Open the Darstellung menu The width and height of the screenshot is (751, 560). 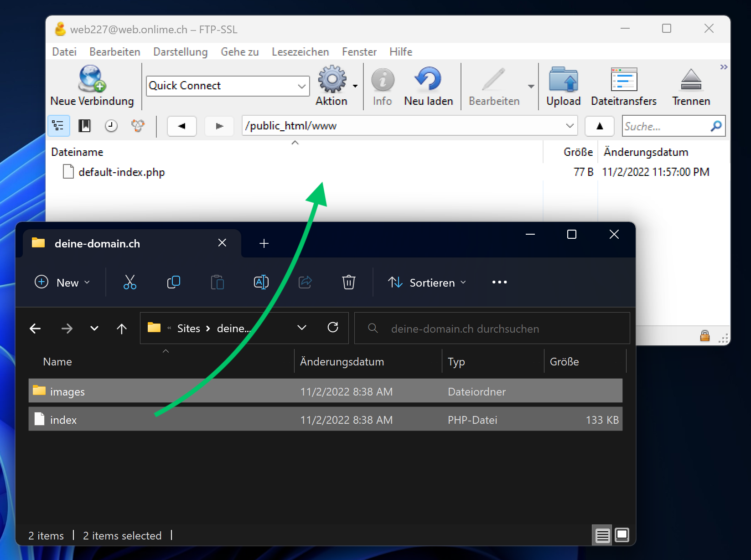click(181, 52)
